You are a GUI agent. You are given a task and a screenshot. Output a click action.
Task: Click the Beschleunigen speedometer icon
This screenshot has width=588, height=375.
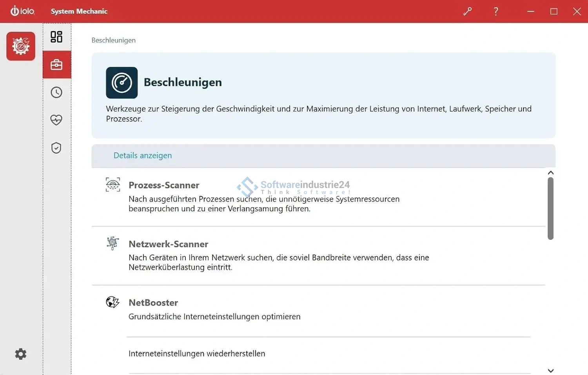click(x=122, y=83)
